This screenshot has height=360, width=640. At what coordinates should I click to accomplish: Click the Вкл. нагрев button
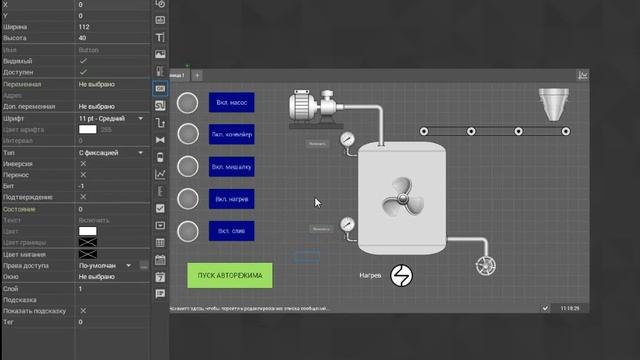click(x=231, y=199)
